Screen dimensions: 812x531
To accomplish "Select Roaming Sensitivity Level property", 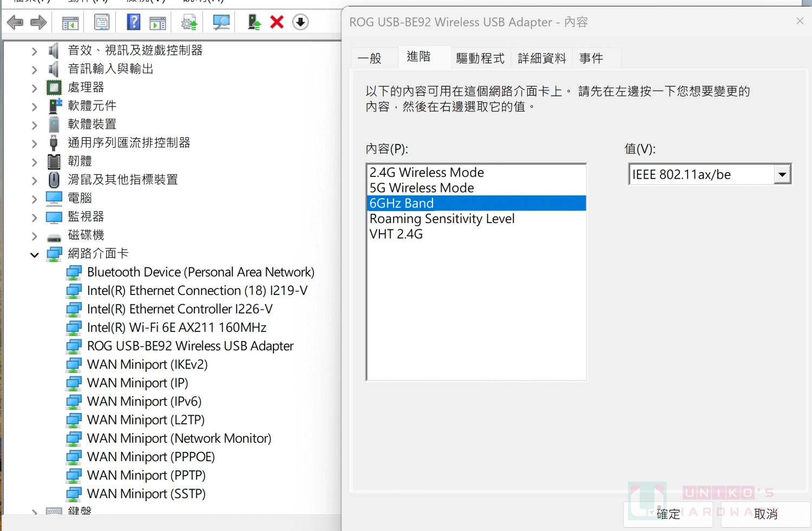I will (x=476, y=219).
